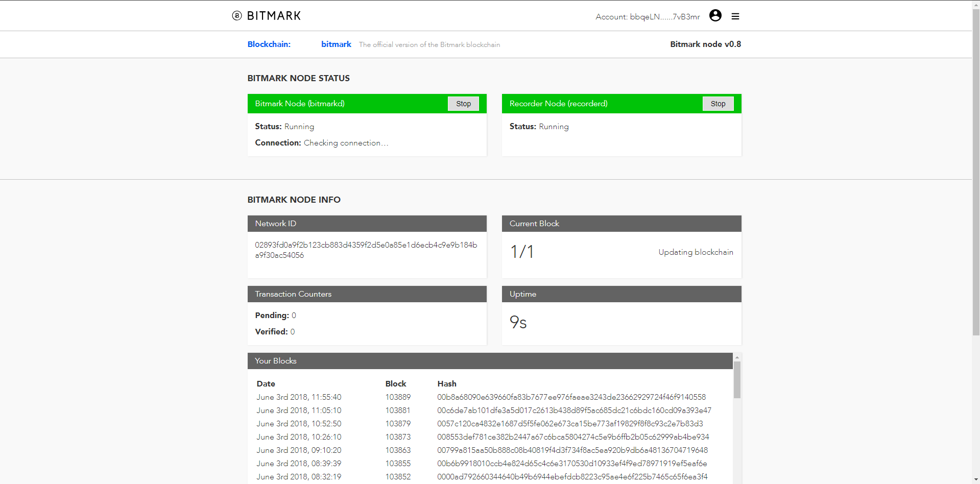
Task: Select block 103889 row
Action: coord(484,397)
